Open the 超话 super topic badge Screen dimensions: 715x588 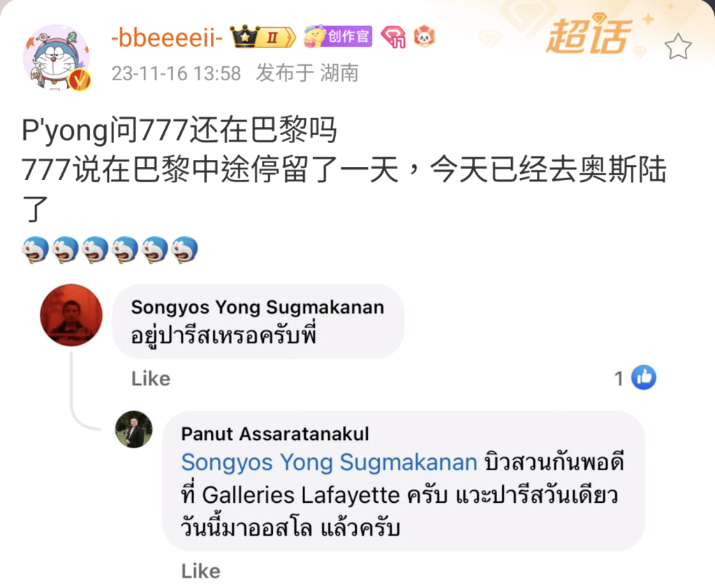point(589,35)
